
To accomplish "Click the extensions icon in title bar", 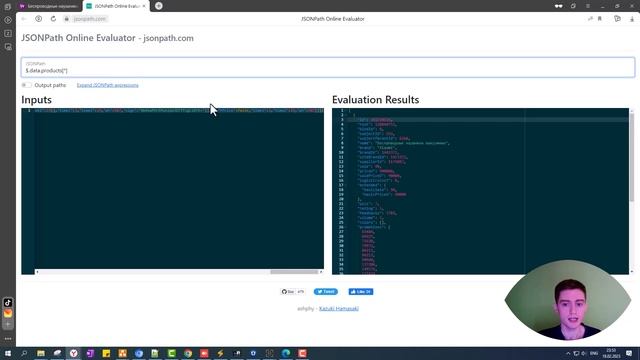I will [573, 6].
